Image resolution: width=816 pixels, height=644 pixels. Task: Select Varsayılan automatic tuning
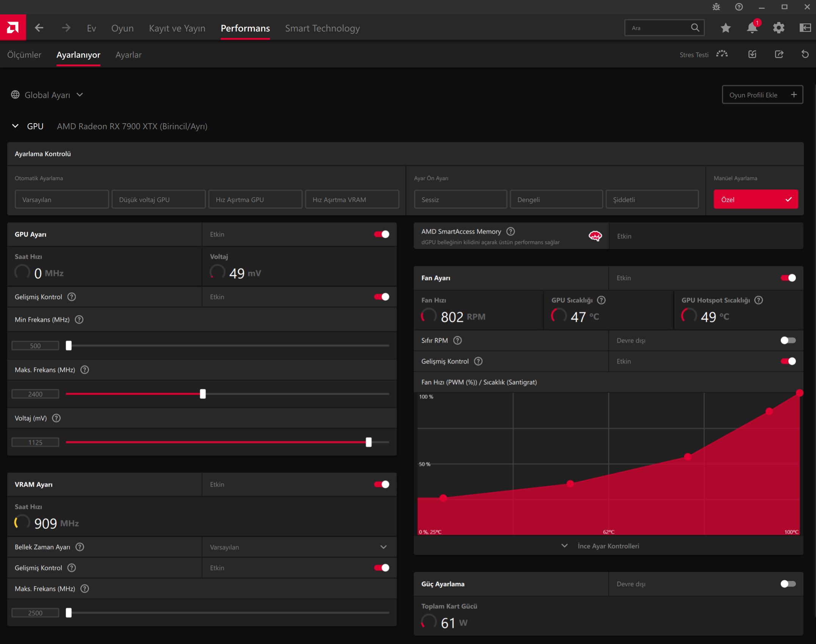click(x=62, y=199)
